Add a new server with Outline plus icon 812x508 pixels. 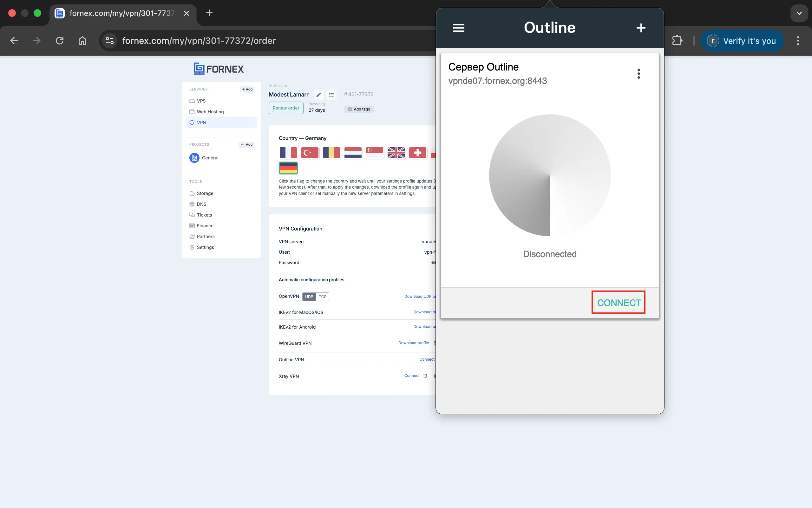pos(641,28)
